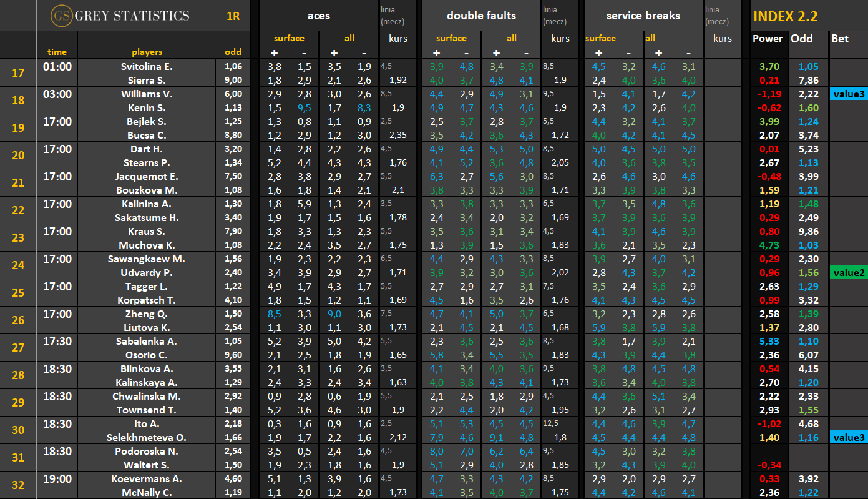Select player Sabalenka A.
868x499 pixels.
(147, 341)
